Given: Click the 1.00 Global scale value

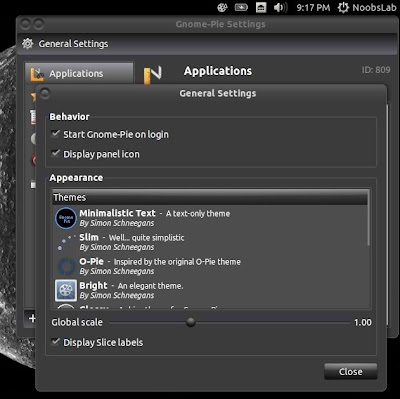Looking at the screenshot, I should coord(363,322).
